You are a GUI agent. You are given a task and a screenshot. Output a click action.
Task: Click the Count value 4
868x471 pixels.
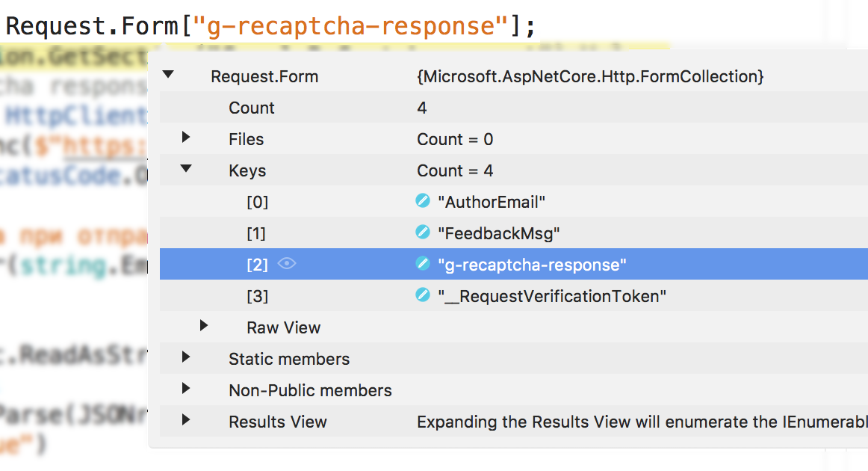[422, 108]
